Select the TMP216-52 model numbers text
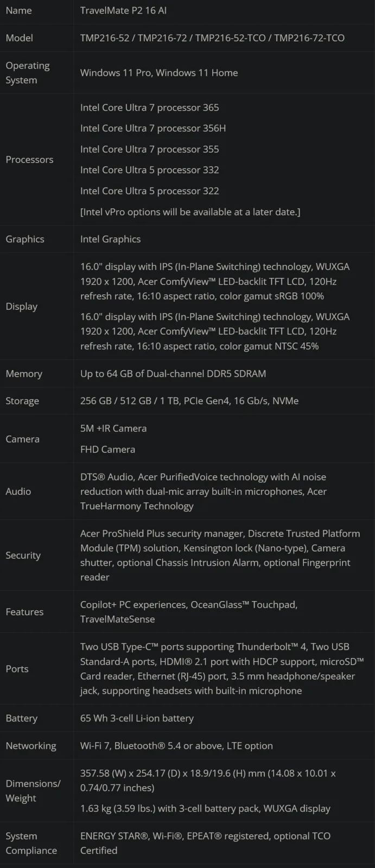375x868 pixels. pyautogui.click(x=212, y=38)
